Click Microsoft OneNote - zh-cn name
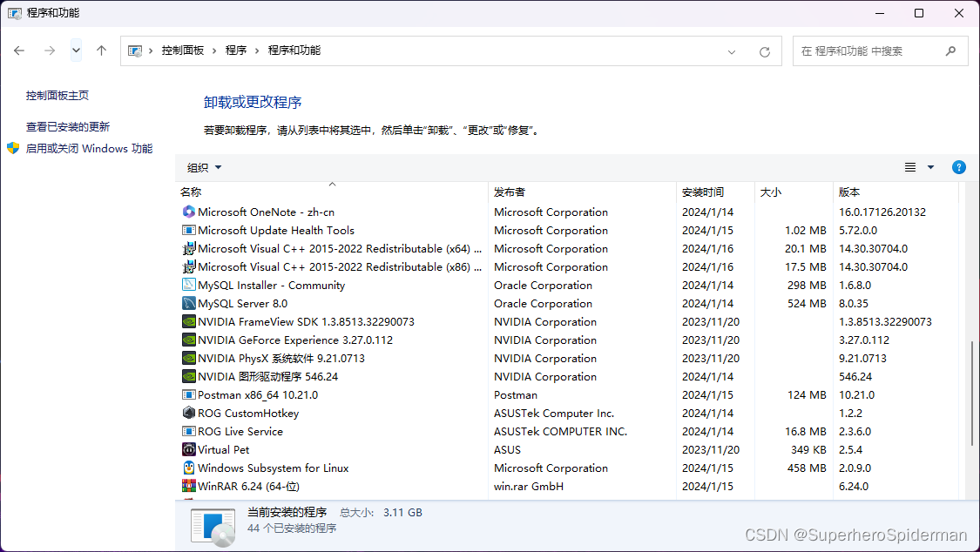Image resolution: width=980 pixels, height=552 pixels. pos(266,212)
